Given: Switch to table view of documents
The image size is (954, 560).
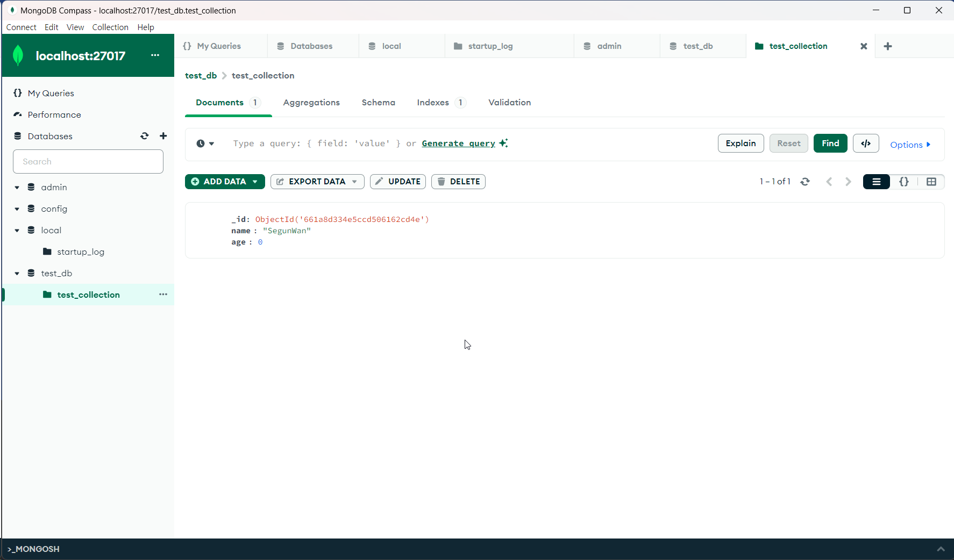Looking at the screenshot, I should click(931, 182).
